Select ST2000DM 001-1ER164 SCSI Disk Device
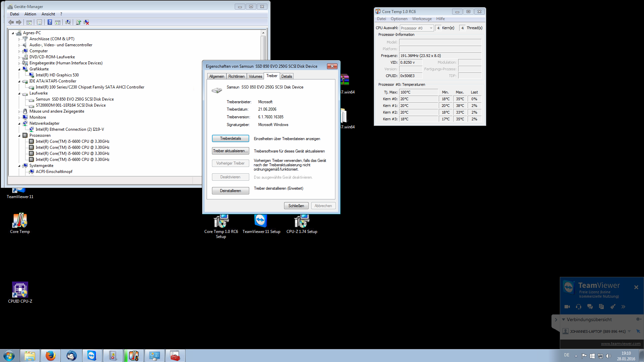 [71, 105]
